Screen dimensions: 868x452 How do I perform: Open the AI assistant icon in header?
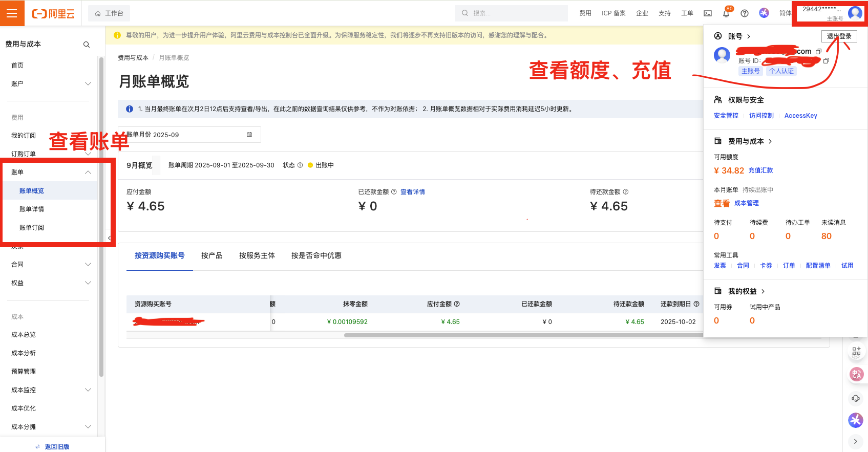click(764, 13)
